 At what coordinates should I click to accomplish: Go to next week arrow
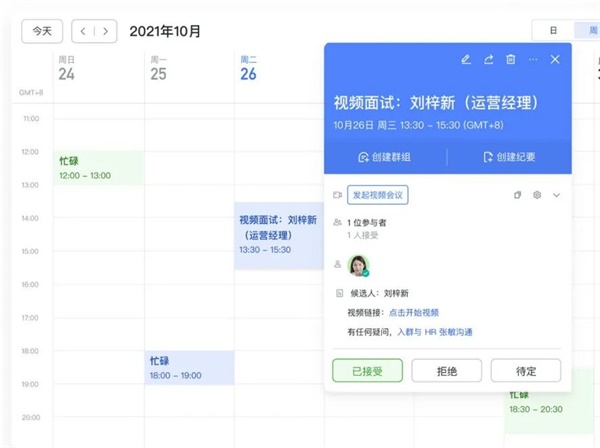pos(106,31)
